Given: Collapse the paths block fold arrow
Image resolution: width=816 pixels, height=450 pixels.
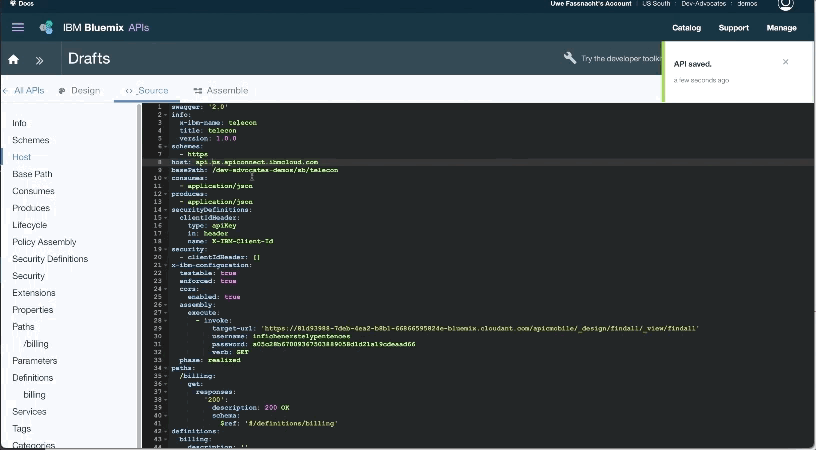Looking at the screenshot, I should click(x=166, y=368).
